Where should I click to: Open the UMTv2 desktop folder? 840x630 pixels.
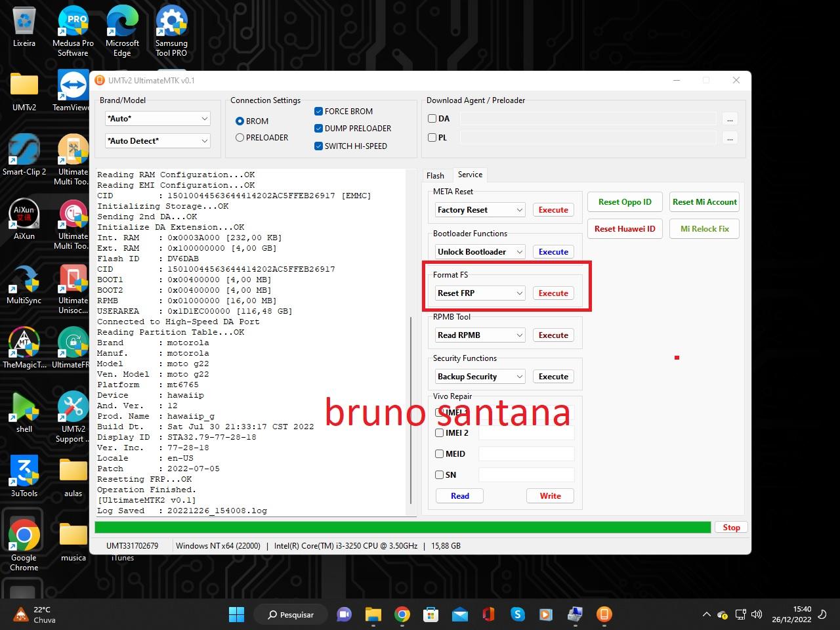[24, 91]
